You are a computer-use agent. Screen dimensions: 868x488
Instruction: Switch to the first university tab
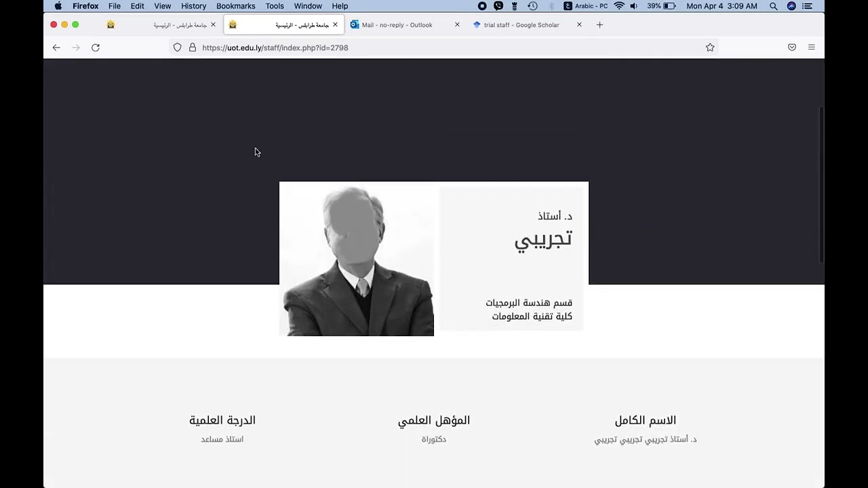pos(163,25)
